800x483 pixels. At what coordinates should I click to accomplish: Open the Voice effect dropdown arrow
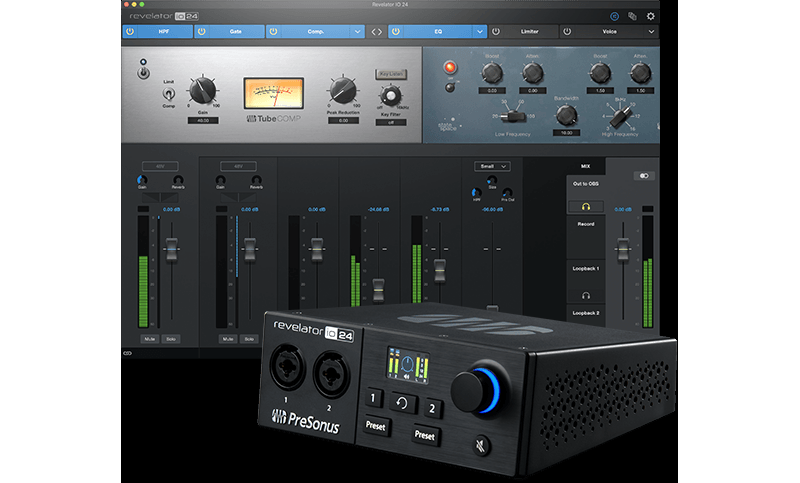651,32
